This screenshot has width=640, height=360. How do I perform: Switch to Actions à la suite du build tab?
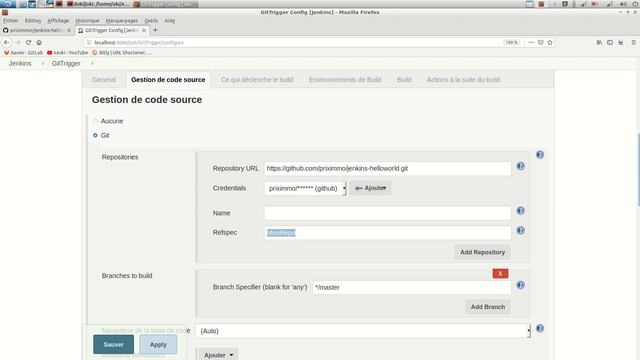463,80
